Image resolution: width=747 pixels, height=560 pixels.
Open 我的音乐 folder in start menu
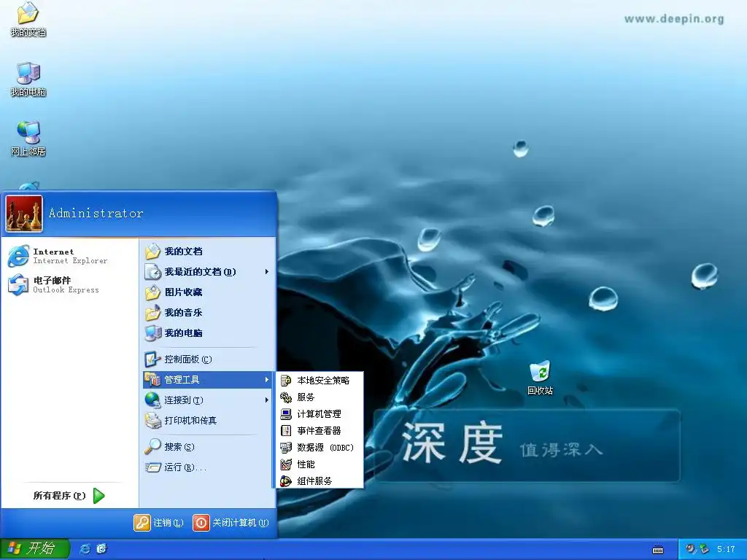(208, 313)
